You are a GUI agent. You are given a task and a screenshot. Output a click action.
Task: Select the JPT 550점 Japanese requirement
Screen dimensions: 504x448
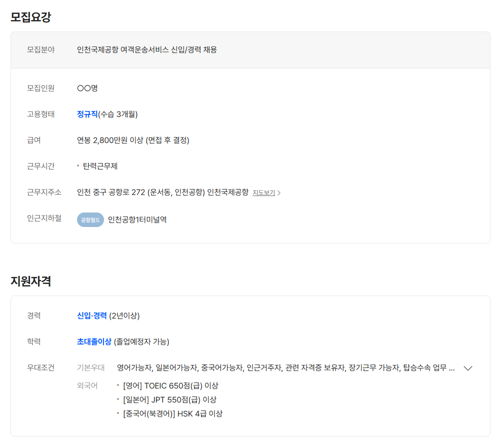pyautogui.click(x=169, y=399)
